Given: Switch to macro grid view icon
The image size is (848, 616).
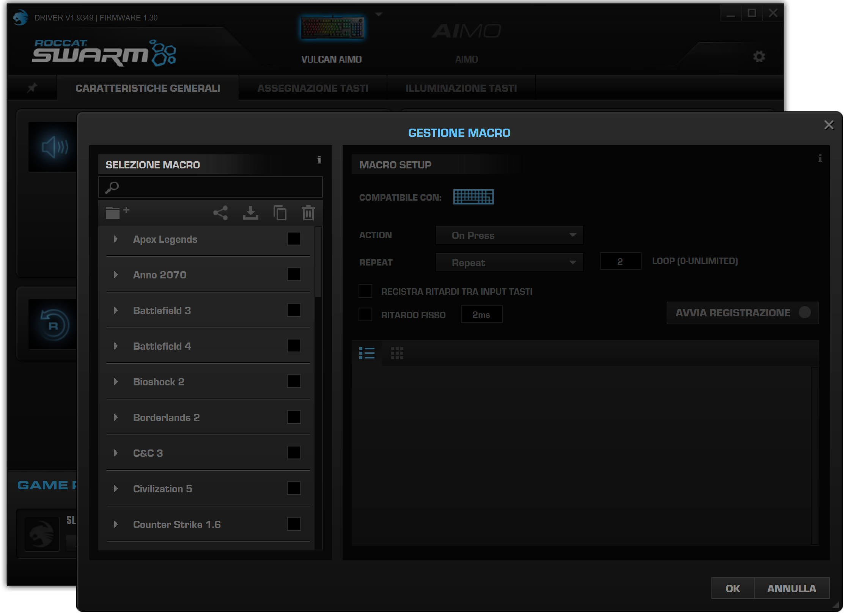Looking at the screenshot, I should tap(397, 353).
